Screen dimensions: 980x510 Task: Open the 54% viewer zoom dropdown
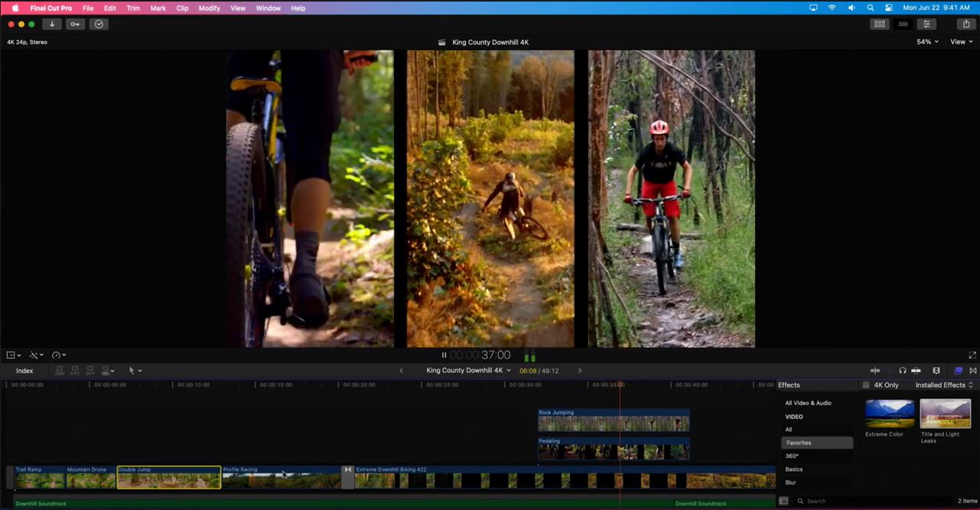click(x=927, y=42)
